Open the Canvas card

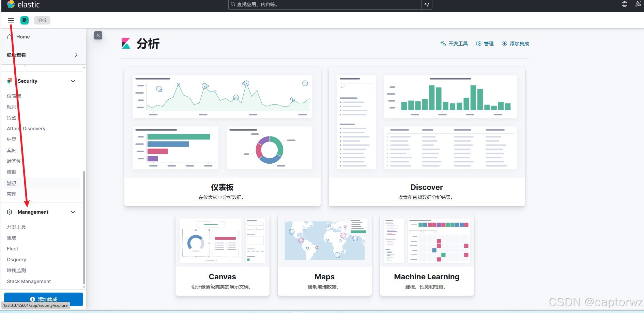pyautogui.click(x=223, y=255)
